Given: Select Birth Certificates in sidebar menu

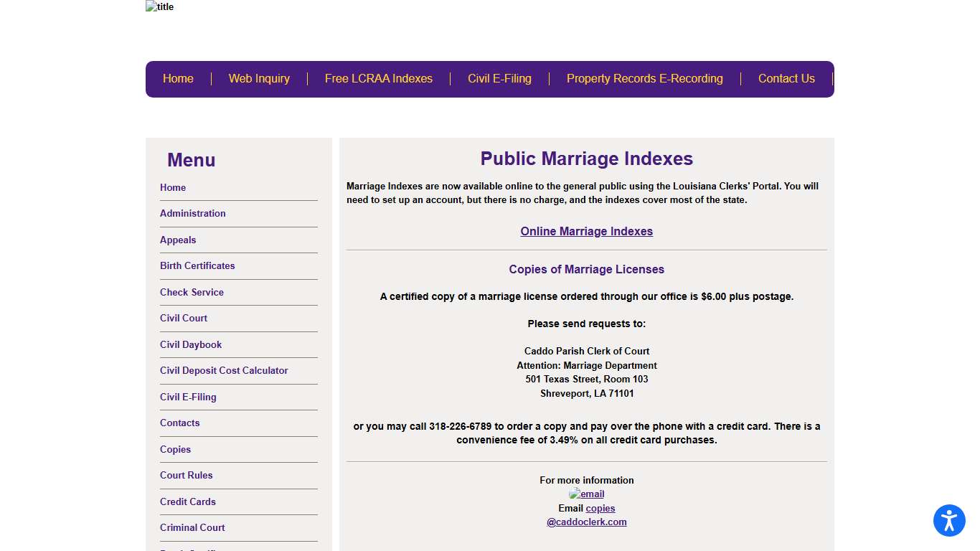Looking at the screenshot, I should [x=197, y=265].
